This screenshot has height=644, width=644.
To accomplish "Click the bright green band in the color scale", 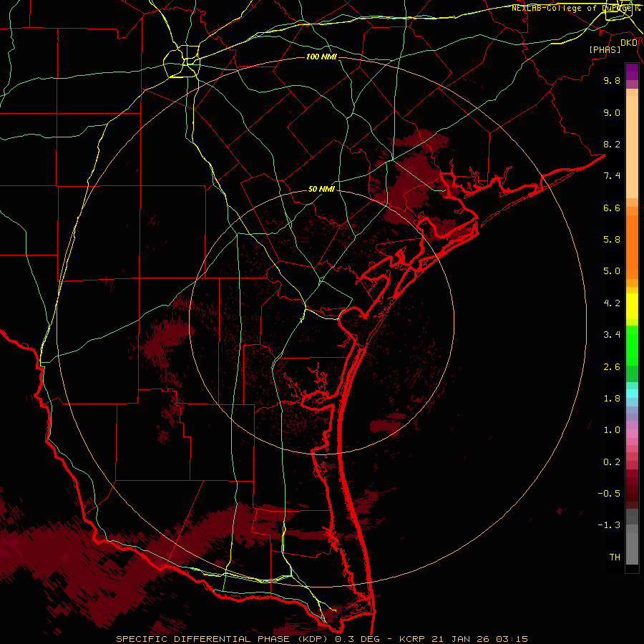I will (632, 345).
